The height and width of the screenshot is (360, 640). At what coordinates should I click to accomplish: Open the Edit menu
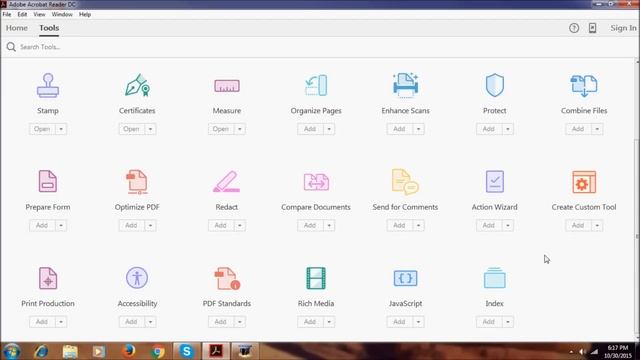[22, 14]
